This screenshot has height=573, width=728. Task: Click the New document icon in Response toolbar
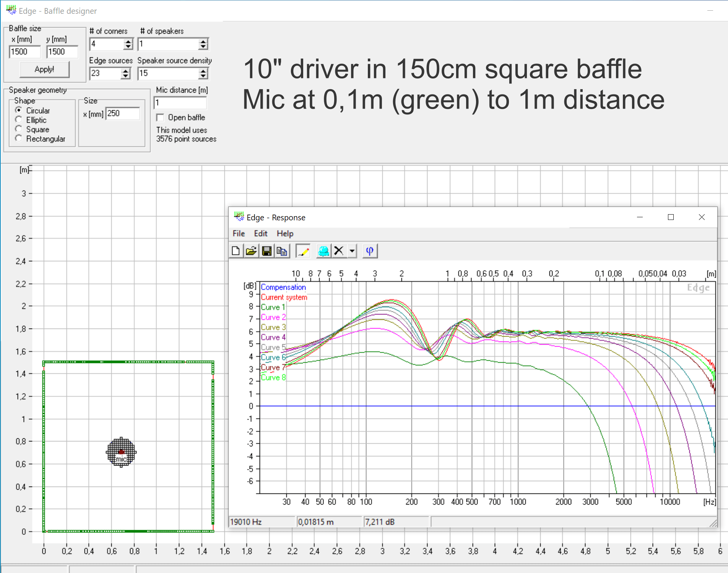click(236, 251)
